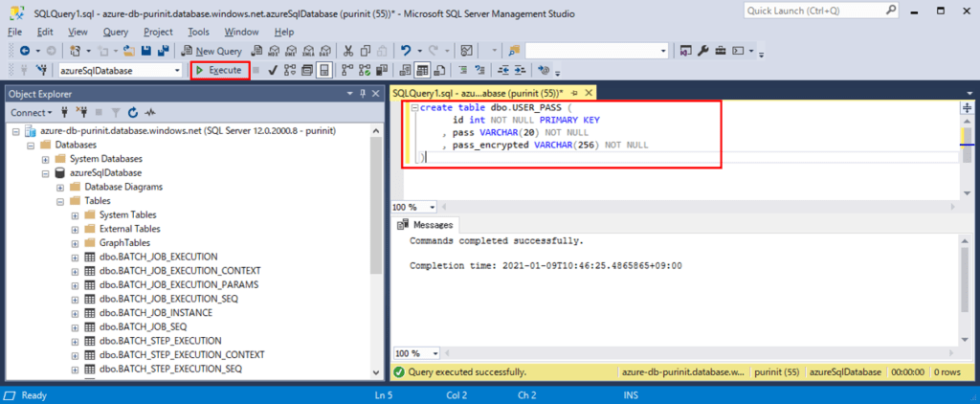This screenshot has height=404, width=980.
Task: Close the SQLQuery1.sql tab
Action: (588, 93)
